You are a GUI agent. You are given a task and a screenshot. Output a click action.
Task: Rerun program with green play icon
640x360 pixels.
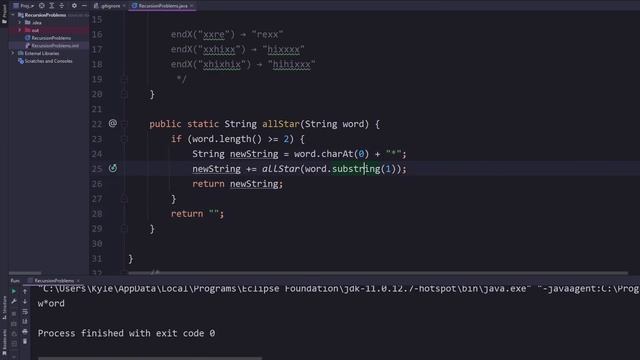pos(14,291)
